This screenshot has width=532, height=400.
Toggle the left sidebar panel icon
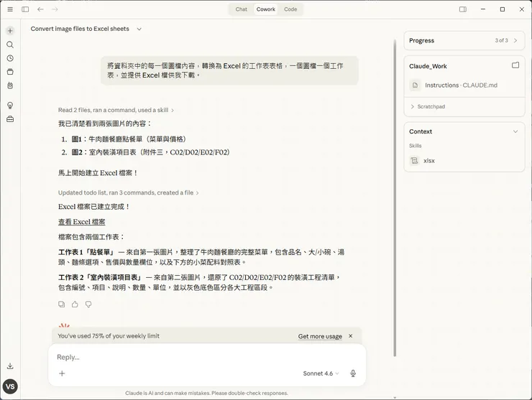(25, 9)
